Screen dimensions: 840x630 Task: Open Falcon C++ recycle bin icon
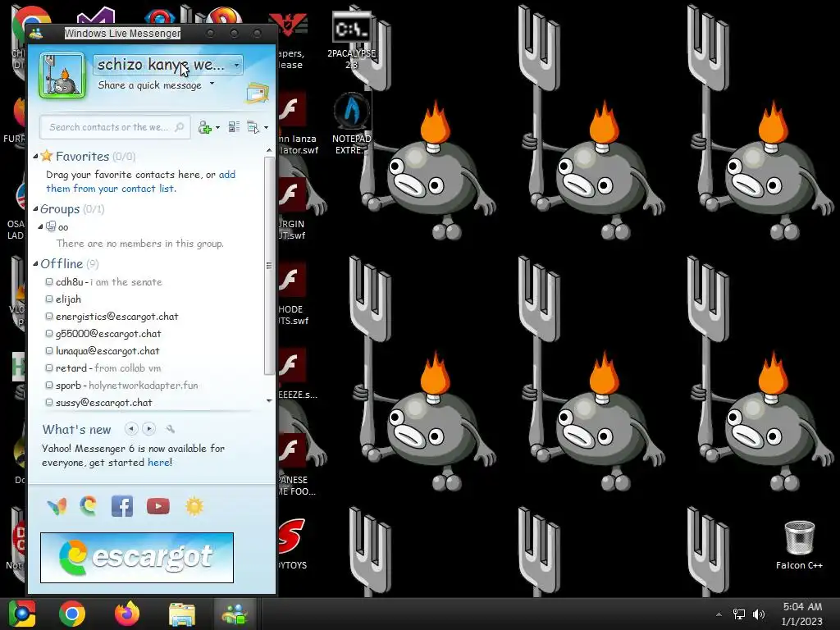799,545
